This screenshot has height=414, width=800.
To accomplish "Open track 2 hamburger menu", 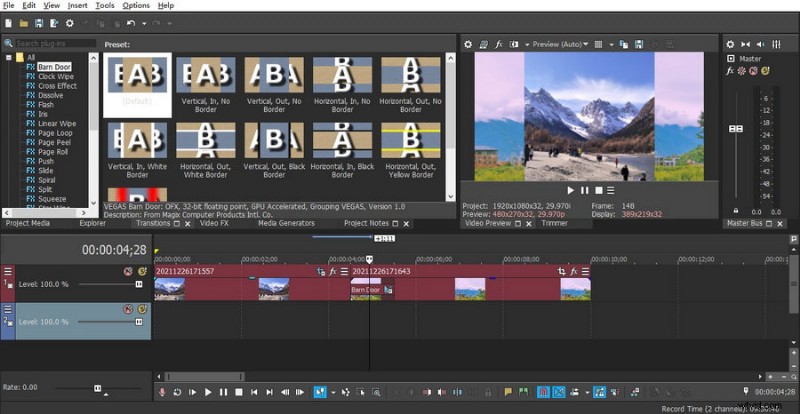I will pyautogui.click(x=8, y=309).
